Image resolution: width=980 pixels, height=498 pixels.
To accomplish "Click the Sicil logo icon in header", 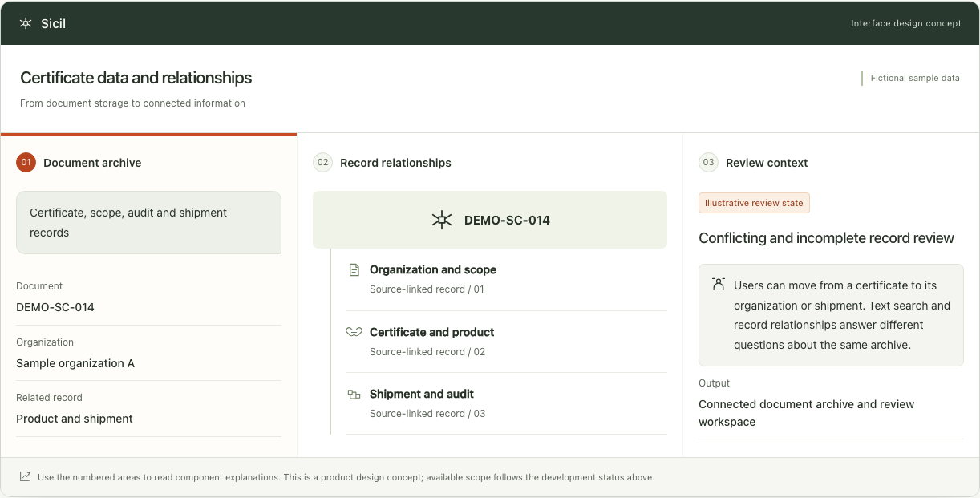I will 26,23.
